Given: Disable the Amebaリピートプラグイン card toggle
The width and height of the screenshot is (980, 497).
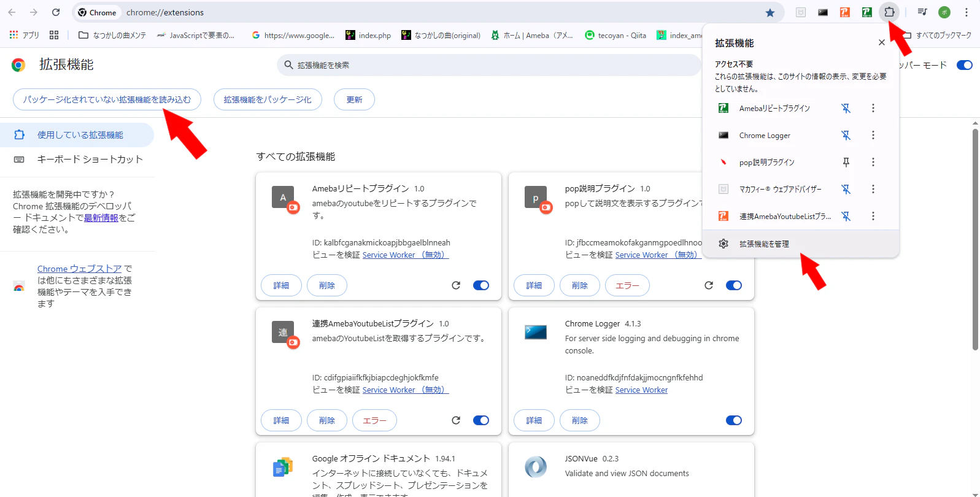Looking at the screenshot, I should pyautogui.click(x=481, y=285).
